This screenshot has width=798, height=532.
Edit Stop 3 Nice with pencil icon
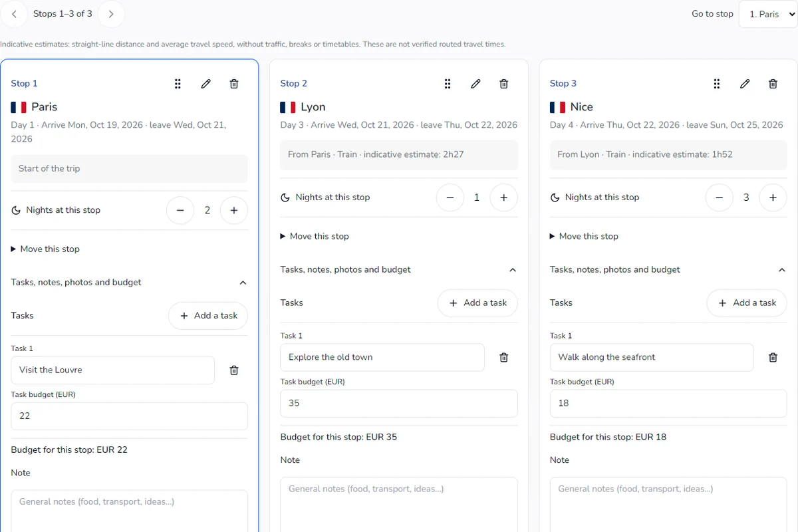click(745, 84)
